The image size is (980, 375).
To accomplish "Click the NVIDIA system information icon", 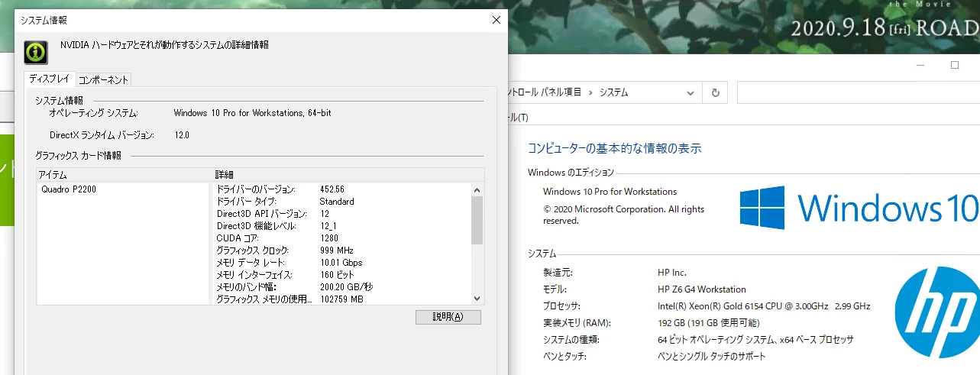I will pos(35,51).
